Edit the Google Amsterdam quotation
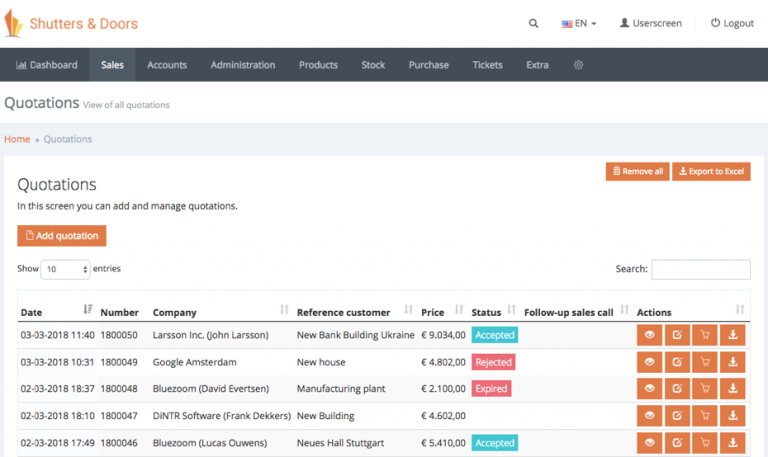This screenshot has width=768, height=457. tap(677, 362)
